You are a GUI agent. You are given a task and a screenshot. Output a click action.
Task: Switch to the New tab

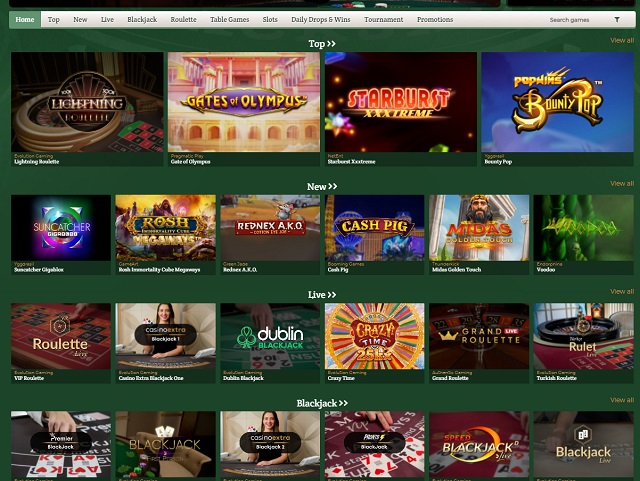[x=80, y=20]
